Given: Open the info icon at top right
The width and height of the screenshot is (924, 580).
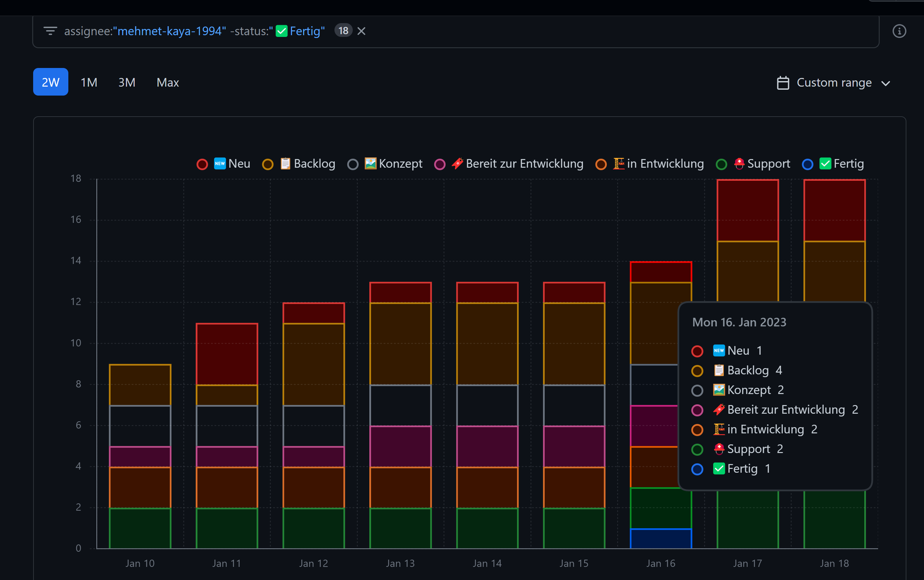Looking at the screenshot, I should [x=899, y=31].
